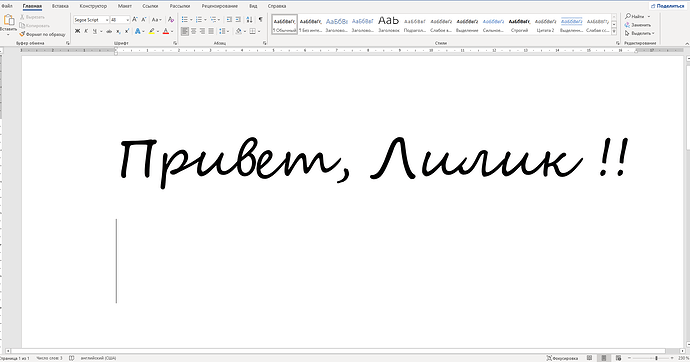Click the text effects glowing A icon
The width and height of the screenshot is (690, 362).
(x=138, y=31)
